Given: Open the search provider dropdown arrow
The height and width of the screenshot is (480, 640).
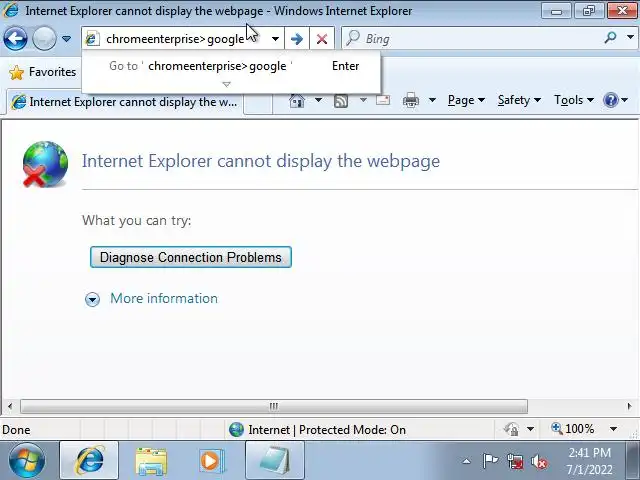Looking at the screenshot, I should [x=631, y=37].
